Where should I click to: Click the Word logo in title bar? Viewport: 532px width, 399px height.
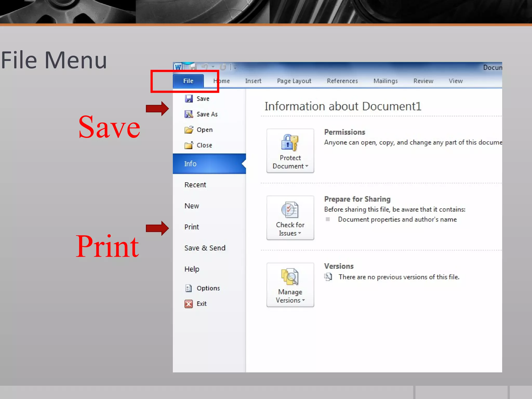click(178, 67)
